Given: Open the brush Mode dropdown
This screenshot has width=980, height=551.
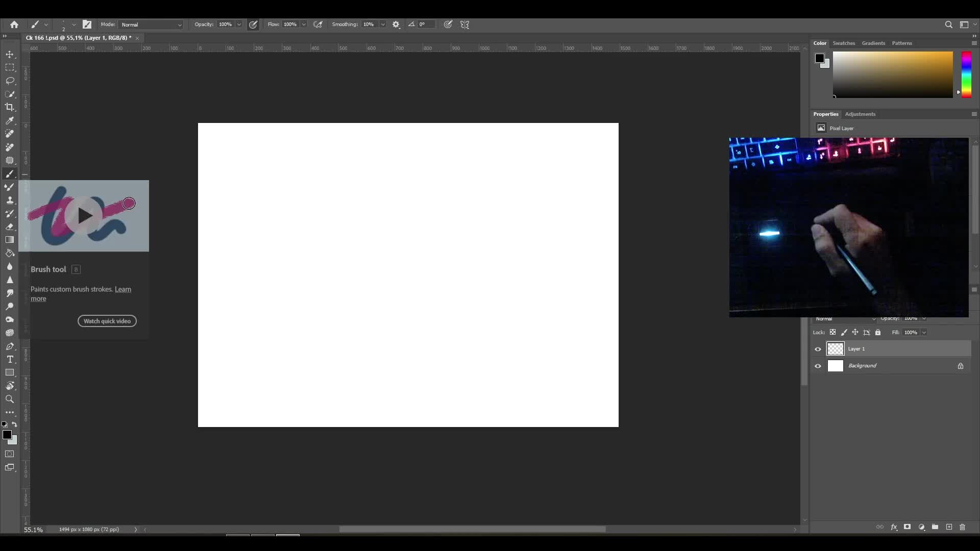Looking at the screenshot, I should (151, 24).
